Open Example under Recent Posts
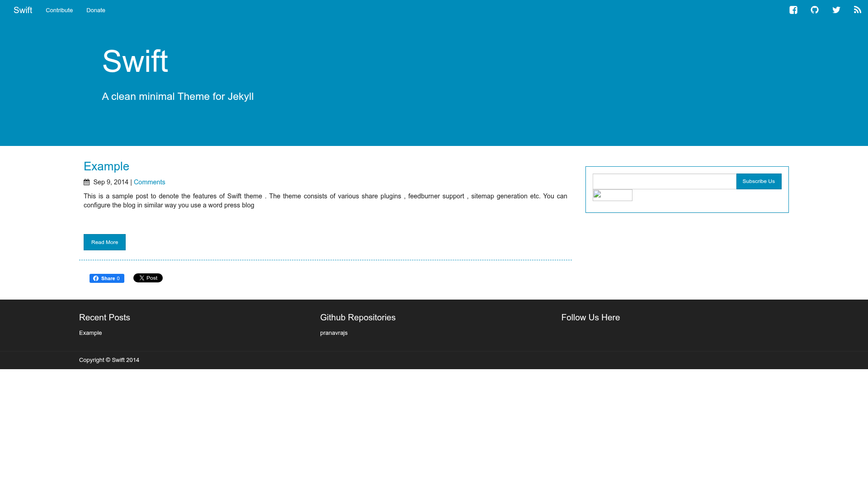Viewport: 868px width, 488px height. coord(90,333)
